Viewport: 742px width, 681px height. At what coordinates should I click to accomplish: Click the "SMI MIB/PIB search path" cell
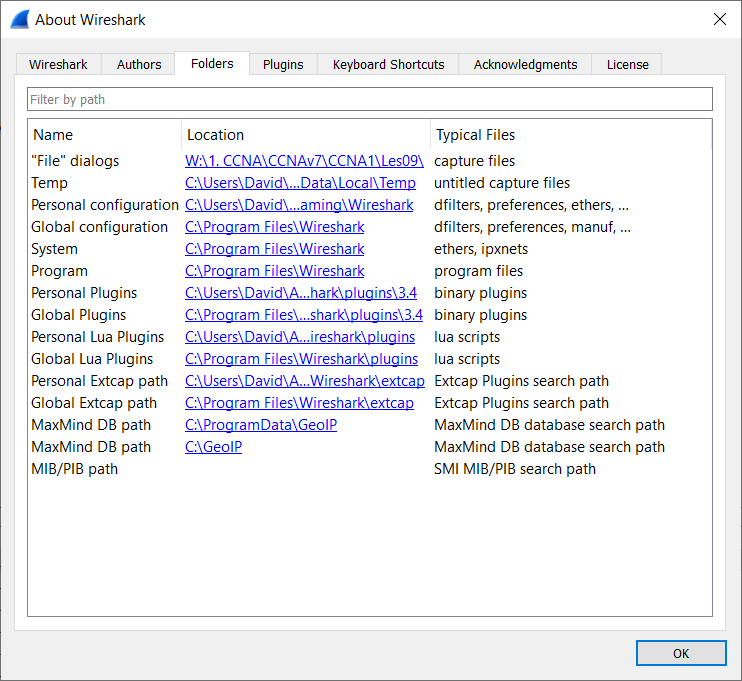515,469
